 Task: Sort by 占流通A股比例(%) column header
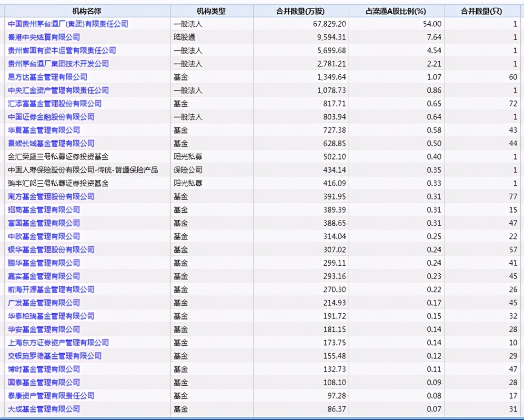point(396,11)
